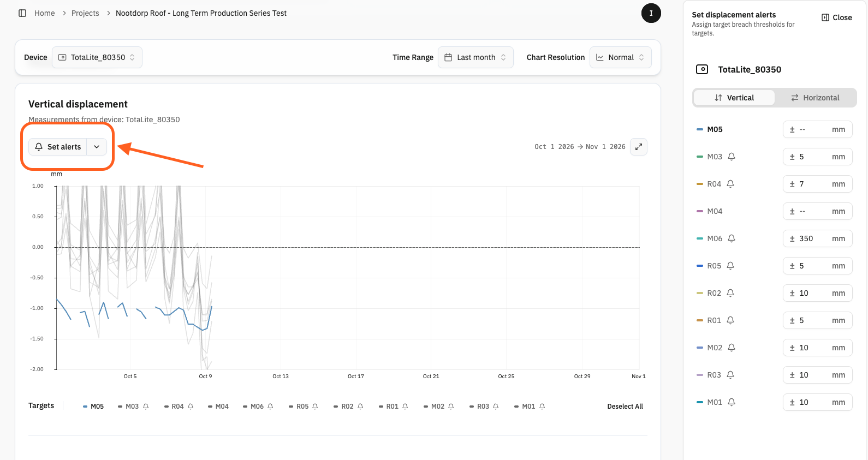The height and width of the screenshot is (460, 868).
Task: Expand chart to fullscreen
Action: tap(639, 147)
